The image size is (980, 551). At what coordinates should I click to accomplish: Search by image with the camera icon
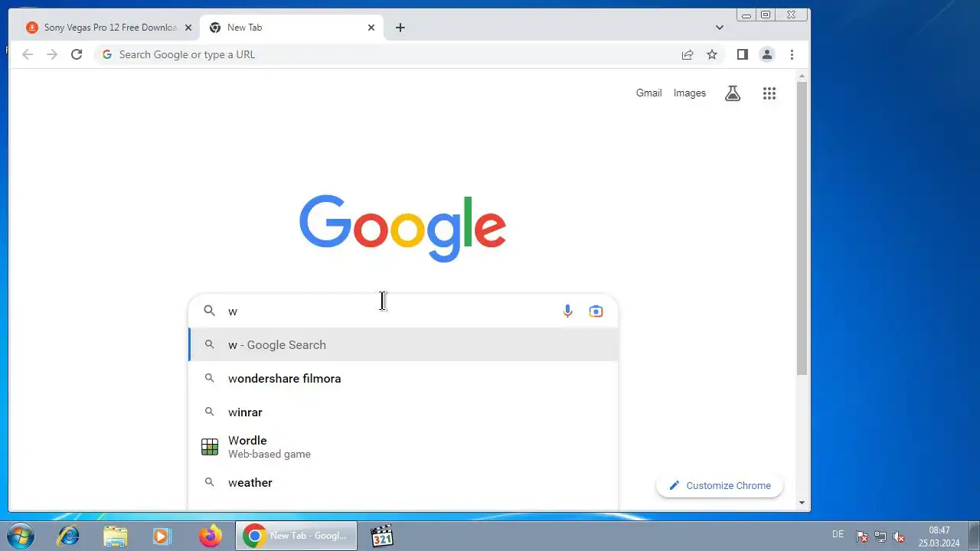tap(596, 311)
